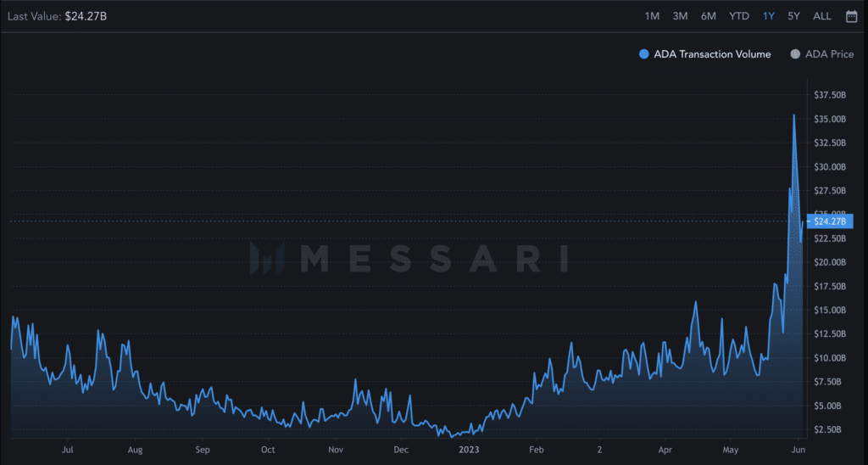Click the Dec x-axis label
The width and height of the screenshot is (868, 465).
click(401, 450)
